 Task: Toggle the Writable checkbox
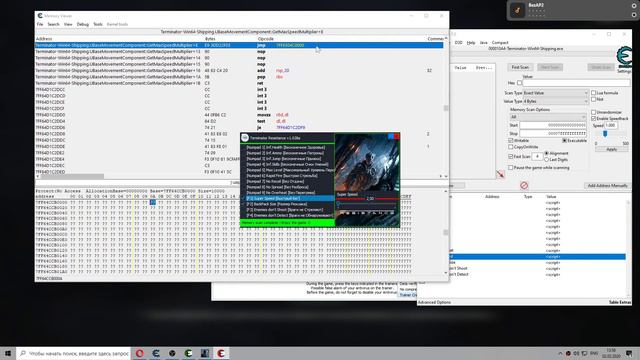[x=511, y=140]
